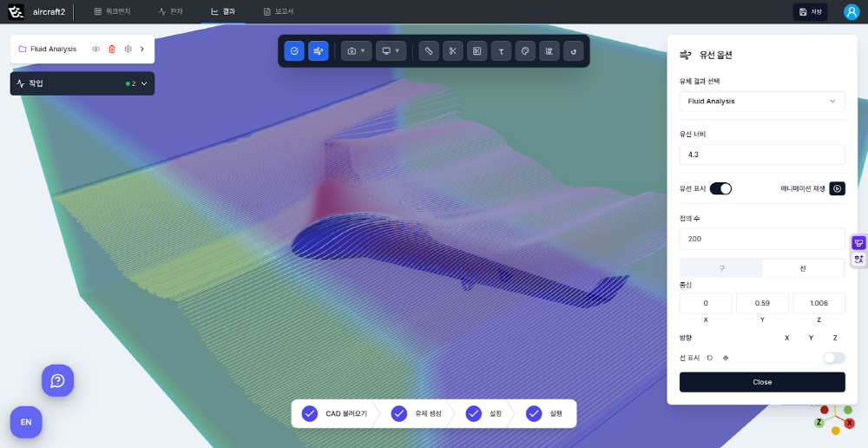Open the camera screenshot dropdown

point(356,51)
